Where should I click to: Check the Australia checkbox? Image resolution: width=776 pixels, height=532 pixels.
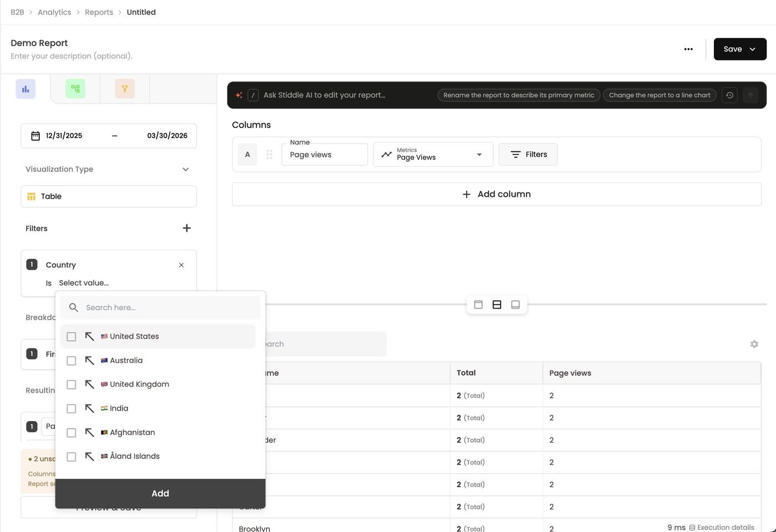tap(72, 361)
